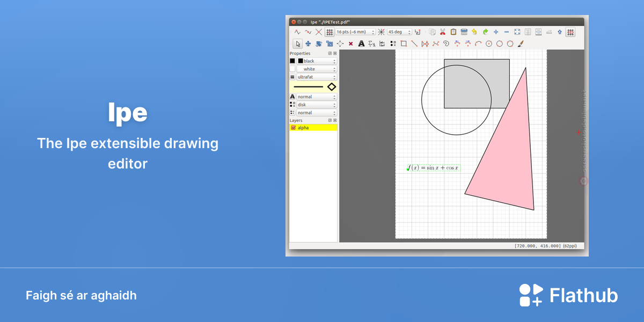Screen dimensions: 644x322
Task: Toggle grid visibility at toolbar's right end
Action: [x=570, y=32]
